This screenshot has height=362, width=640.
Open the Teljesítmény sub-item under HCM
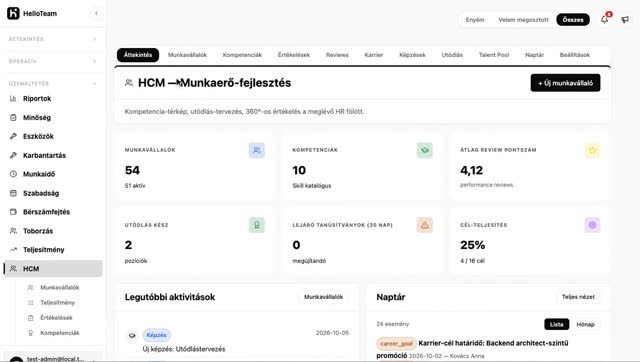pyautogui.click(x=57, y=303)
